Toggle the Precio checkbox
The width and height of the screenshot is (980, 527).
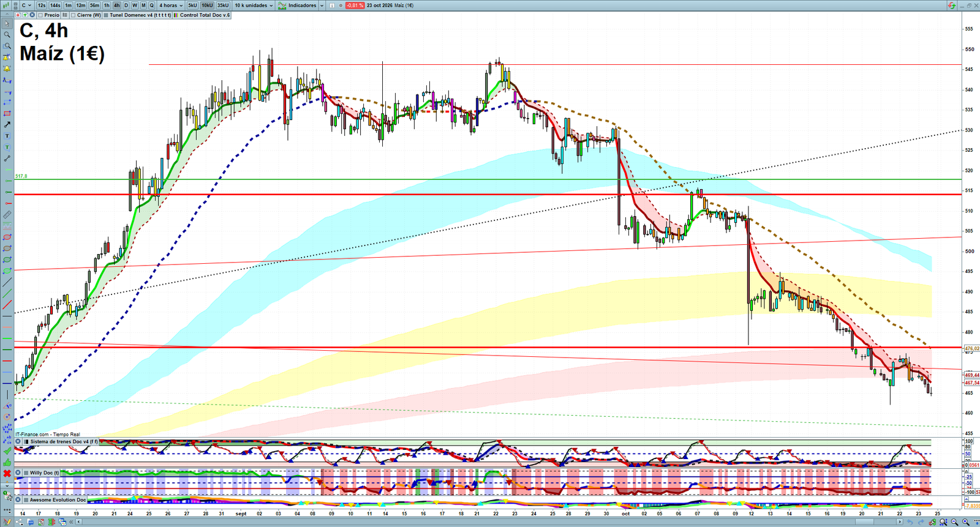click(40, 15)
